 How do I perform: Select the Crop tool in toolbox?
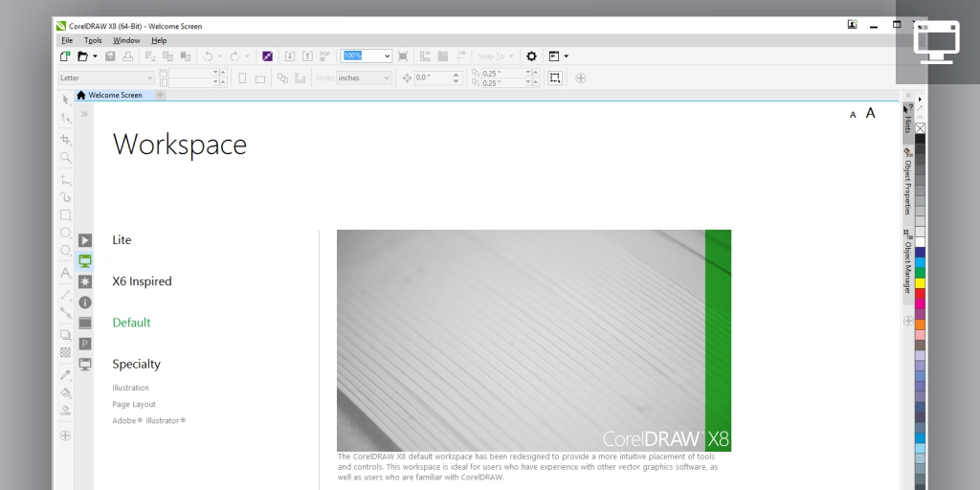click(x=65, y=139)
